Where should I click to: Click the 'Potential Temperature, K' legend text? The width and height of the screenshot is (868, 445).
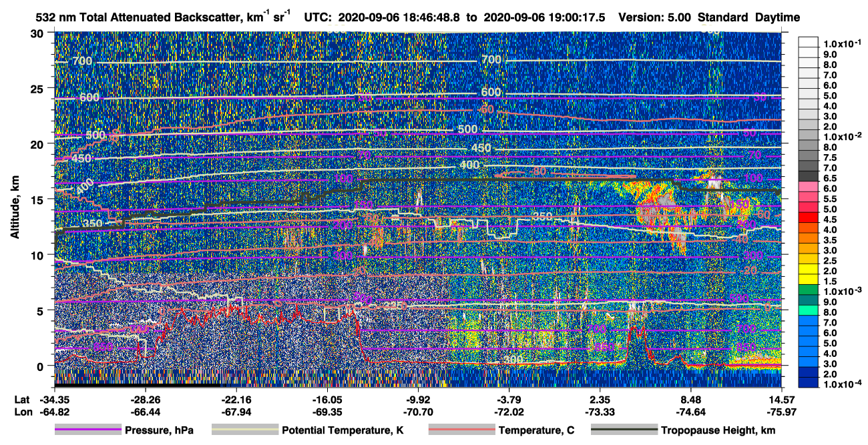[343, 431]
